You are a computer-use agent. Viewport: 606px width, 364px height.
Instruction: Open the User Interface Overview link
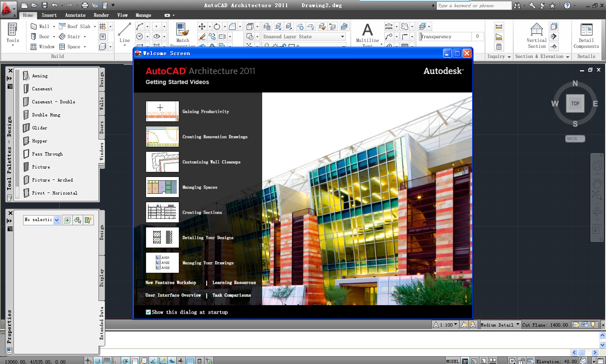pos(173,295)
